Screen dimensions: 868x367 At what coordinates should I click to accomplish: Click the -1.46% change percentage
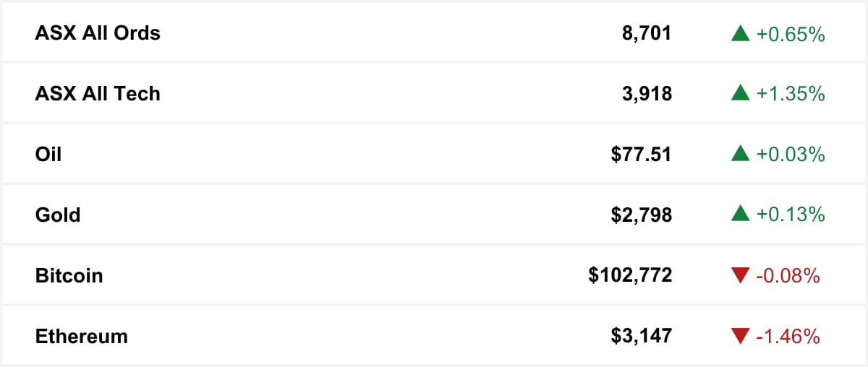pos(788,337)
